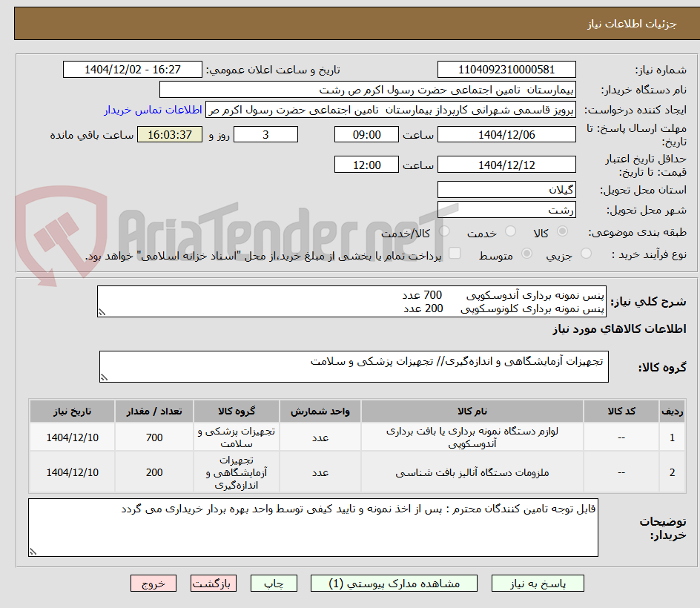
Task: Grab the resize handle of شرح کلی نیاز
Action: (102, 312)
